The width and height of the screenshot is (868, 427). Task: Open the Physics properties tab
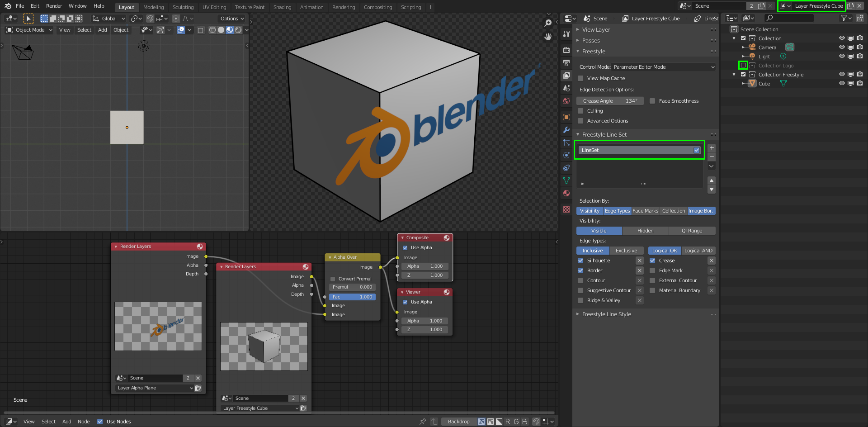(x=566, y=155)
